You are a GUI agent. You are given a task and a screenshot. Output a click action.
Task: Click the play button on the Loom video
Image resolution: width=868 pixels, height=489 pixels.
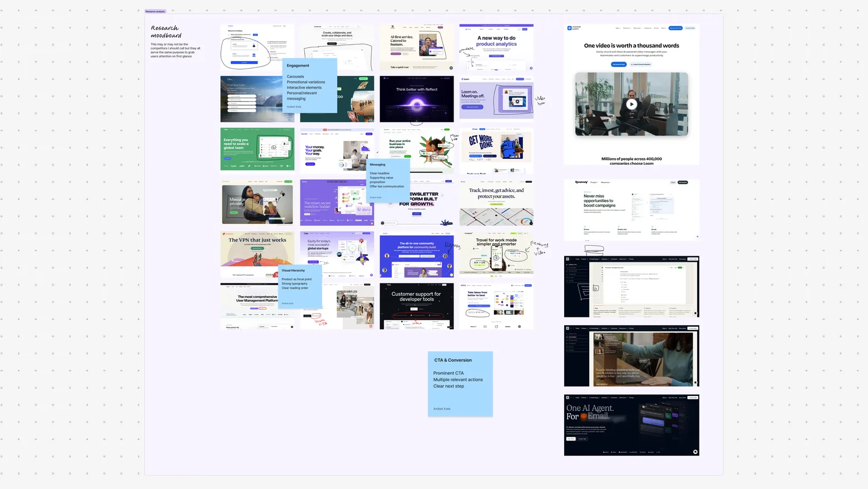click(x=632, y=104)
